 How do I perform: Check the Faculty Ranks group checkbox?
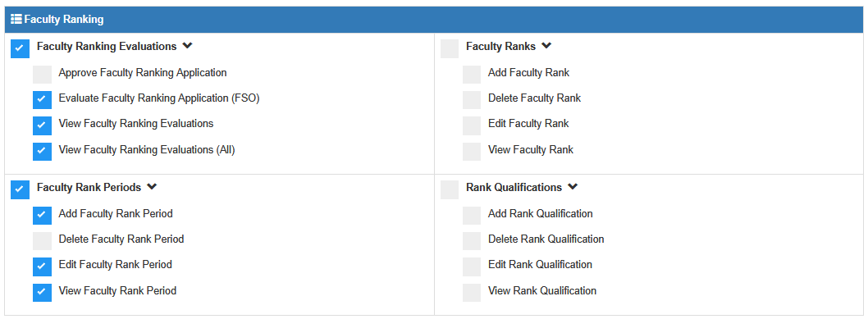click(x=450, y=48)
